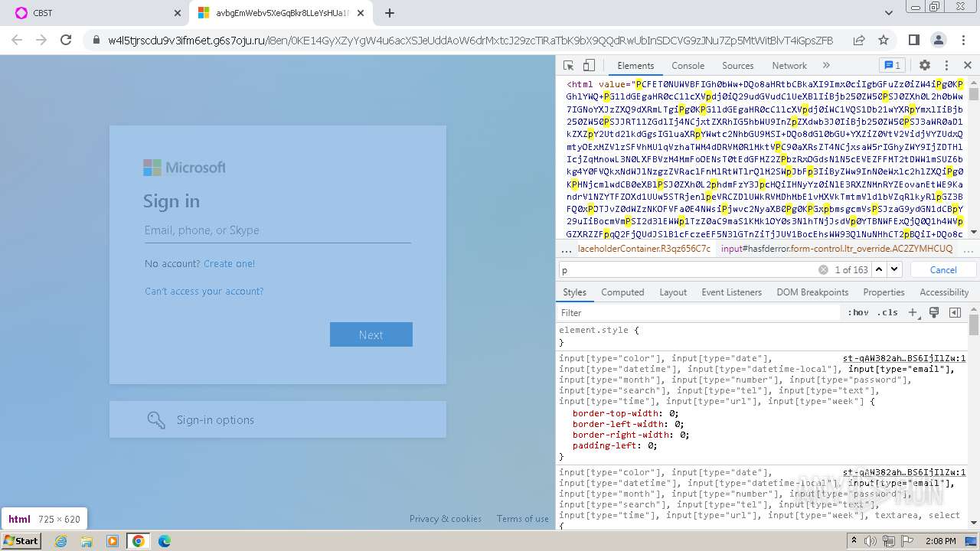Expand right breadcrumb ellipsis
Image resolution: width=980 pixels, height=551 pixels.
click(969, 249)
